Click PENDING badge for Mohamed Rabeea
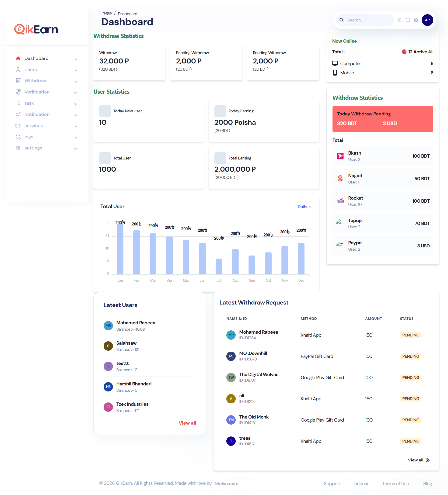 click(411, 335)
